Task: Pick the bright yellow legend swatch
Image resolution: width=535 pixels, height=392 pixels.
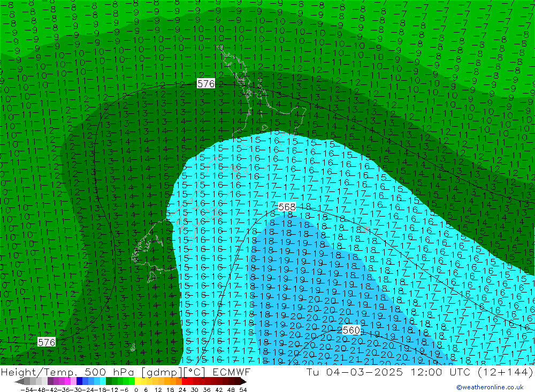Action: [137, 381]
